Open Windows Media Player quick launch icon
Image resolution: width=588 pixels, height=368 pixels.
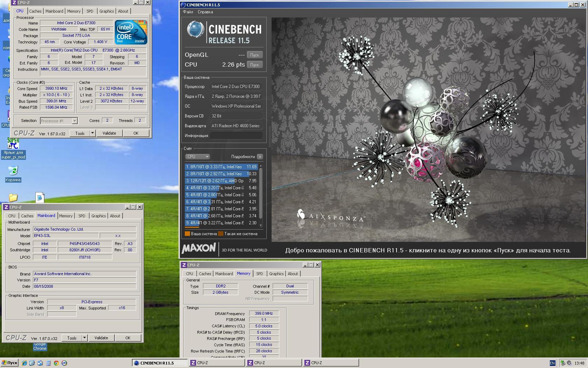click(64, 363)
